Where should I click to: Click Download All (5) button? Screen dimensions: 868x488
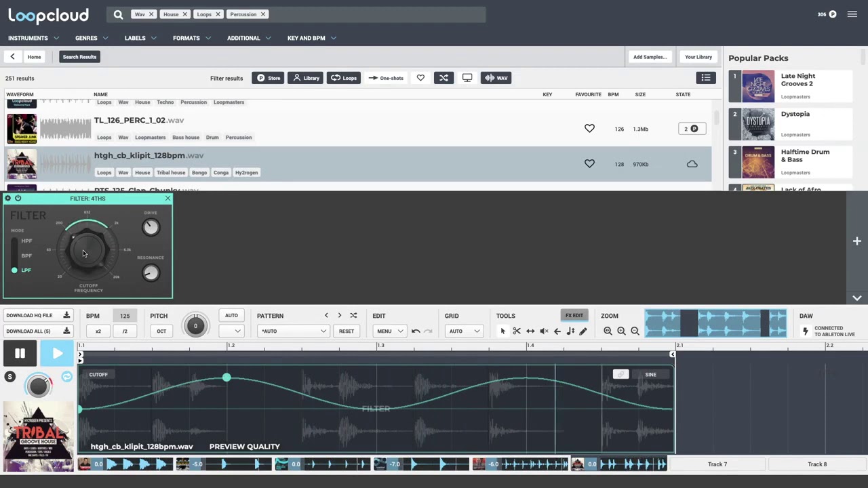tap(38, 331)
